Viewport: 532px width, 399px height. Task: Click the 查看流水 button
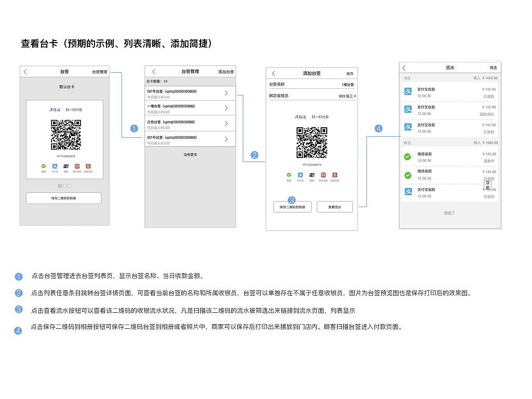335,207
